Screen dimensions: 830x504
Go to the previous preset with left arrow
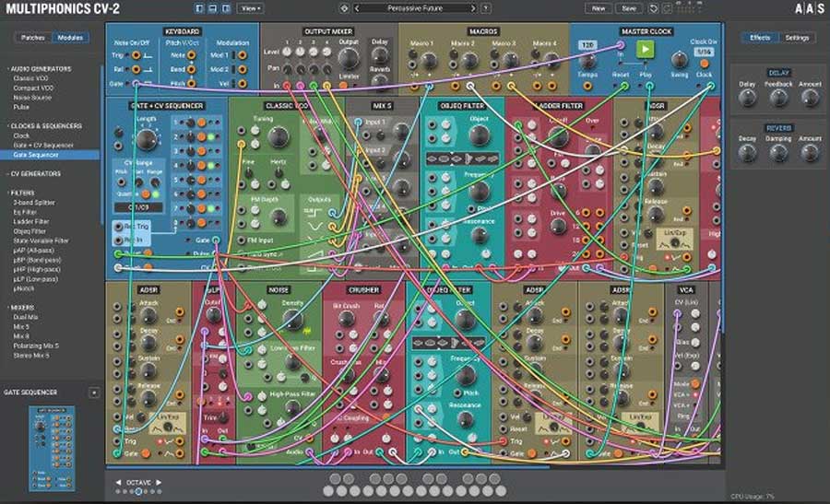[x=357, y=8]
